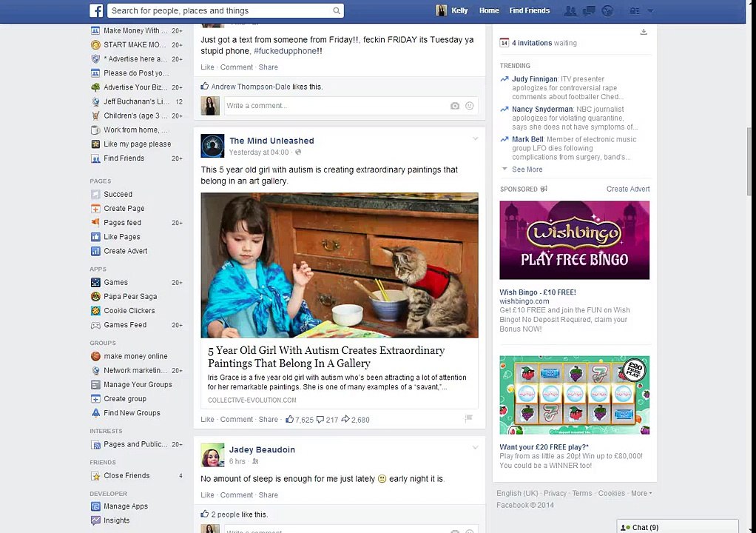Click Mark Bell trending topic
756x533 pixels.
(x=527, y=139)
